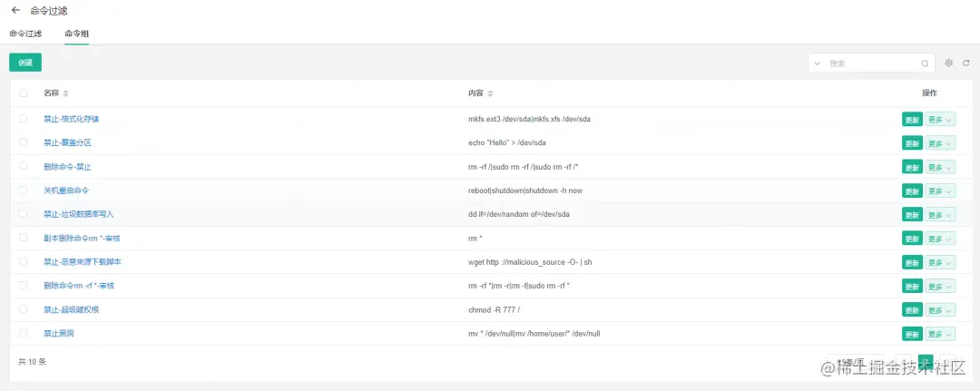Open the 删除命令-禁止 command group
Viewport: 980px width, 391px height.
pyautogui.click(x=67, y=167)
